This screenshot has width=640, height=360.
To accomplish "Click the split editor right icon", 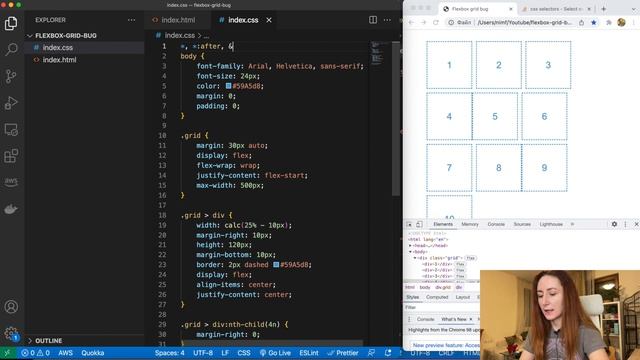I will [373, 20].
